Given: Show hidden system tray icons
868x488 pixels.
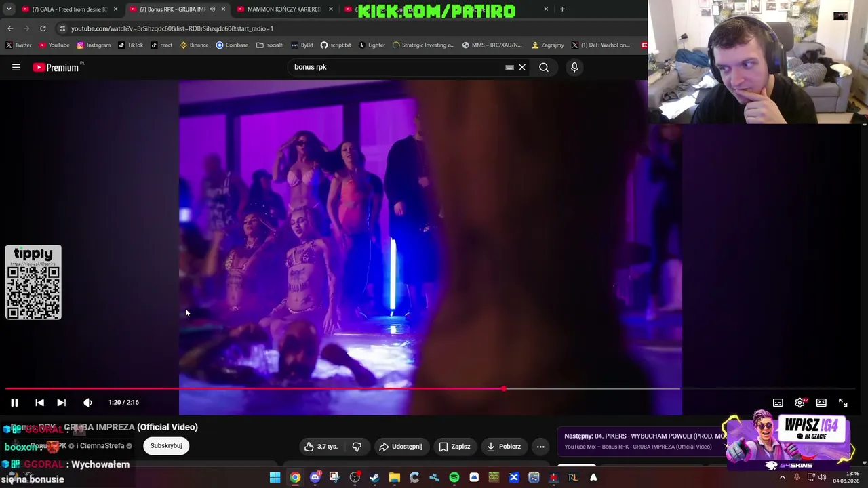Looking at the screenshot, I should (x=782, y=478).
